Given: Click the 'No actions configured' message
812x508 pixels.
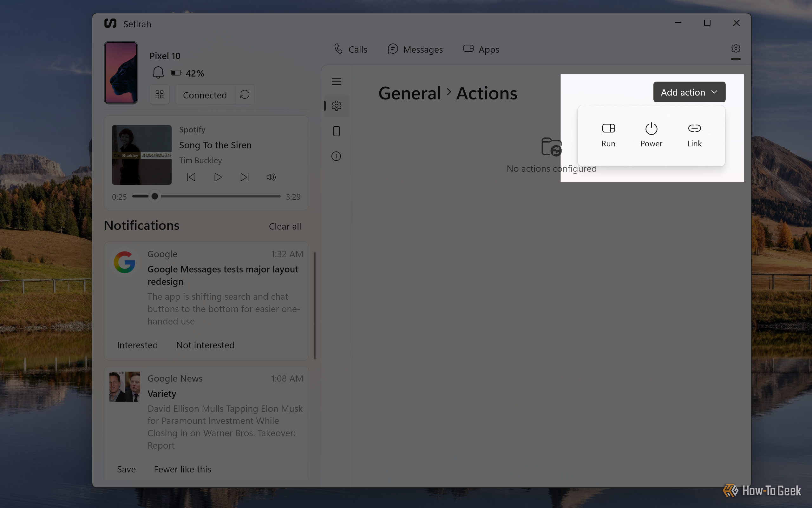Looking at the screenshot, I should (551, 169).
